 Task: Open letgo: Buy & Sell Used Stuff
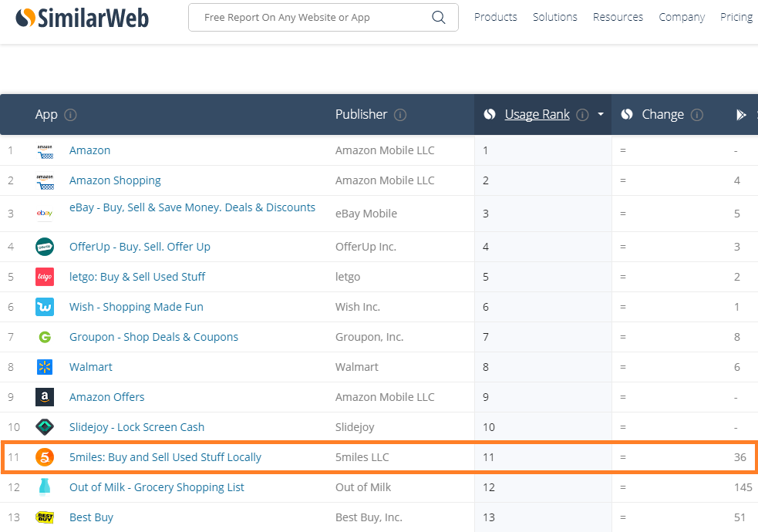click(137, 277)
